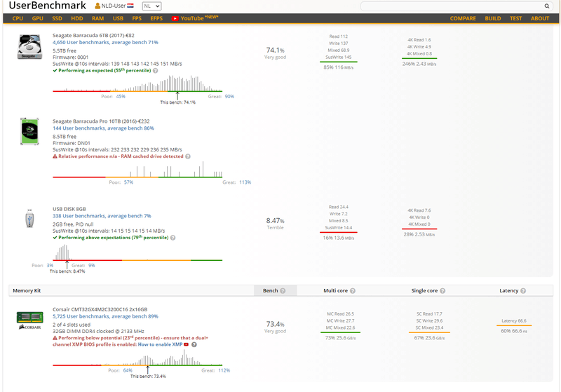Click Barracuda 6TB bench distribution histogram
The width and height of the screenshot is (561, 392).
click(137, 83)
